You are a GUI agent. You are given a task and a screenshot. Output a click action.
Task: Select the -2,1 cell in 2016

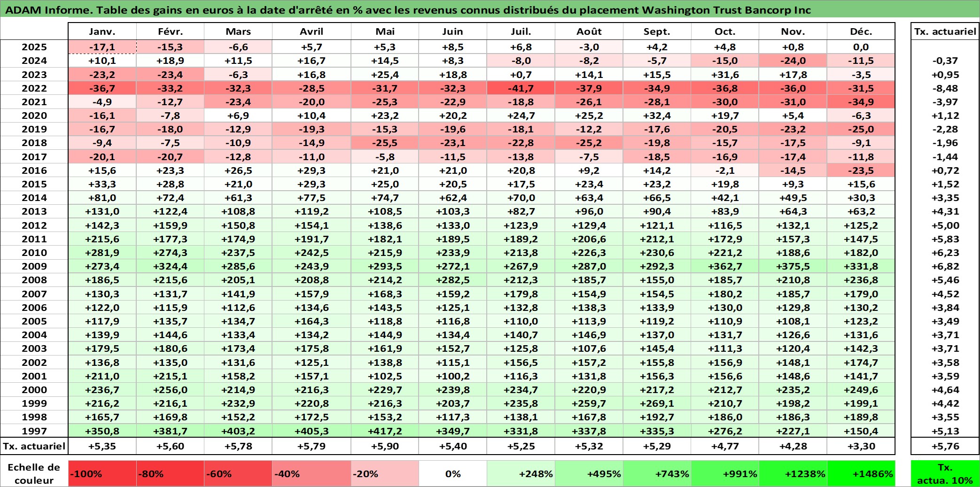[725, 170]
